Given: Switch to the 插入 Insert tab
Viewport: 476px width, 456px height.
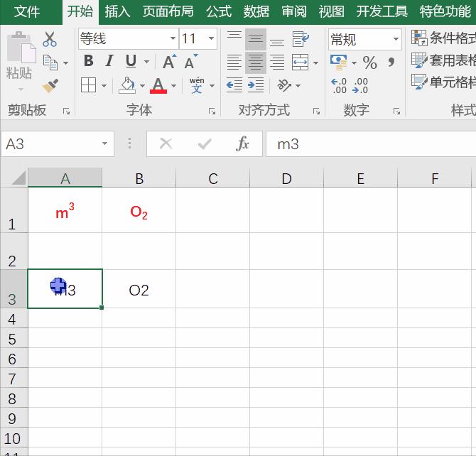Looking at the screenshot, I should coord(117,11).
